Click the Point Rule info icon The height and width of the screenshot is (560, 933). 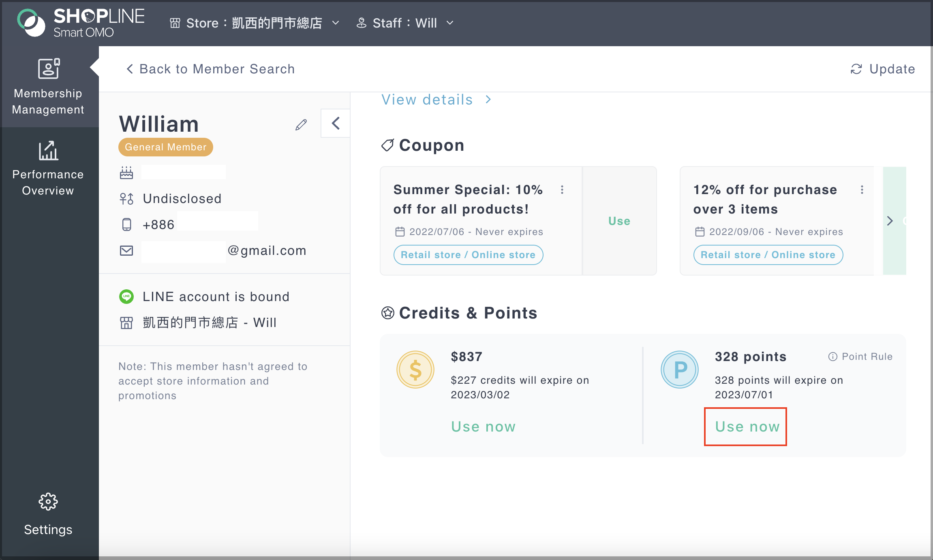[x=833, y=357]
